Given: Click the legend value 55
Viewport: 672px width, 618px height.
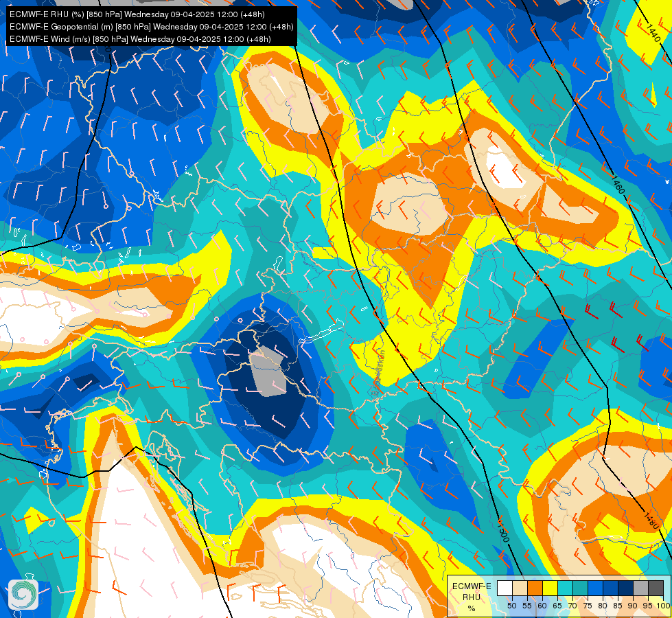Looking at the screenshot, I should pos(527,606).
